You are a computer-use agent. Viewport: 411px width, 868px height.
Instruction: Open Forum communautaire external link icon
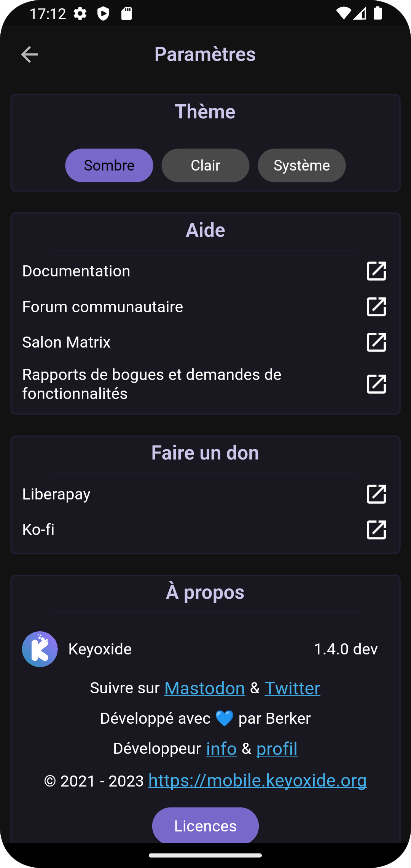coord(376,307)
